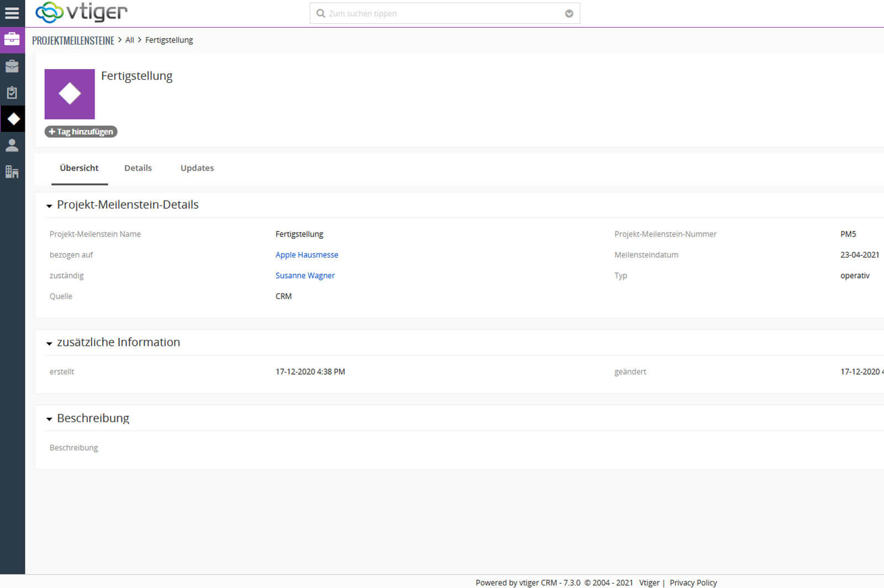Open Project Tasks clipboard icon in sidebar
This screenshot has height=588, width=884.
pos(12,92)
